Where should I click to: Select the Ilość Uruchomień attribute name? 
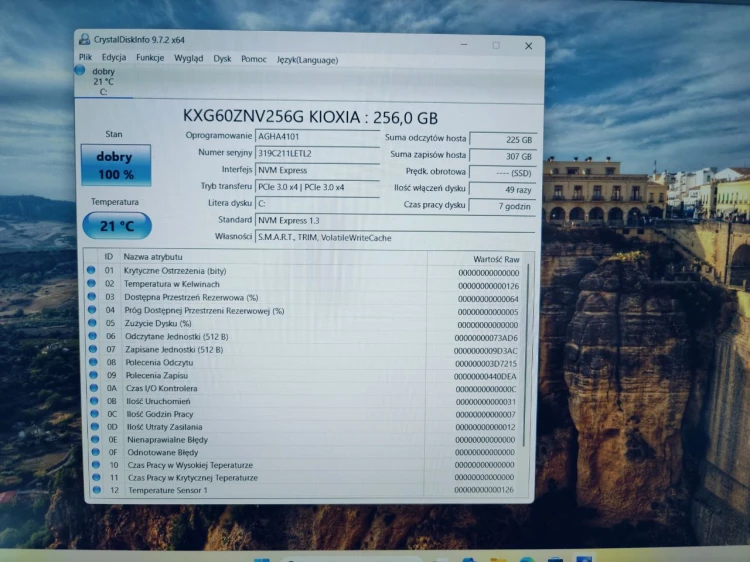158,401
